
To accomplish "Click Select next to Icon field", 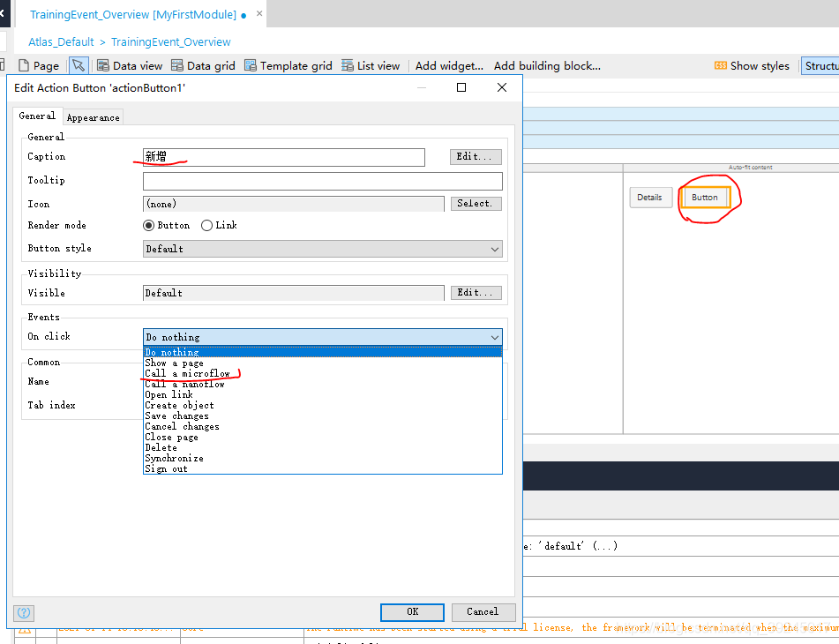I will pos(476,204).
